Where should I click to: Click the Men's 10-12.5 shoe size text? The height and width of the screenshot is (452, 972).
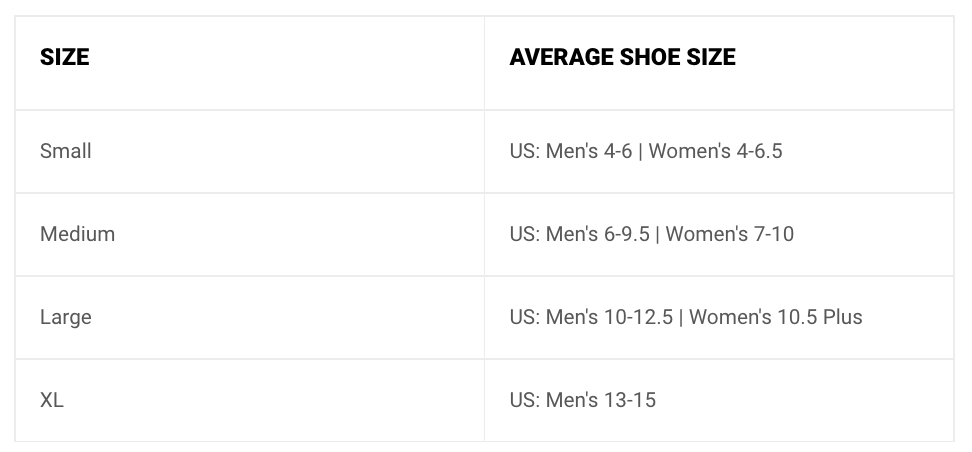[x=609, y=317]
